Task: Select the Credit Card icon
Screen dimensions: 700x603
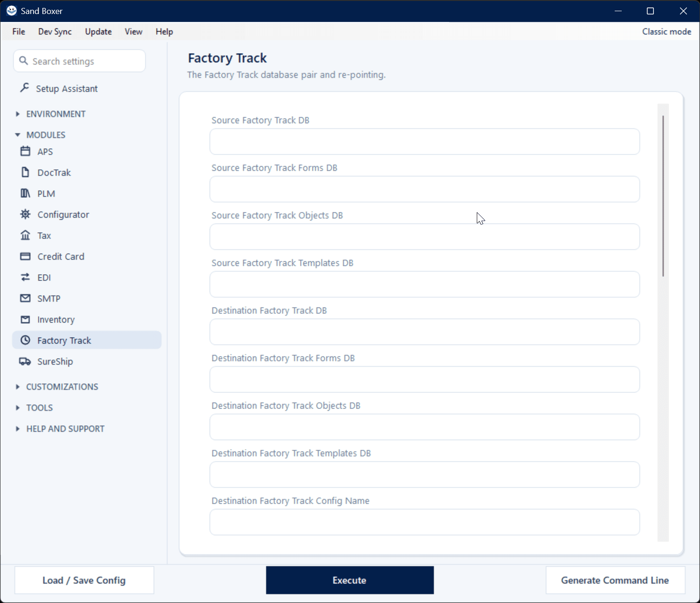Action: coord(25,256)
